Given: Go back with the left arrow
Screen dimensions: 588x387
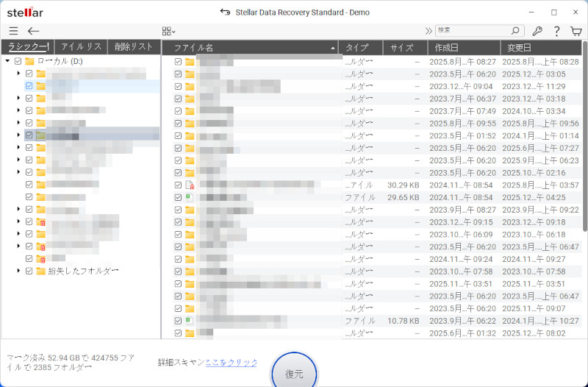Looking at the screenshot, I should (33, 31).
